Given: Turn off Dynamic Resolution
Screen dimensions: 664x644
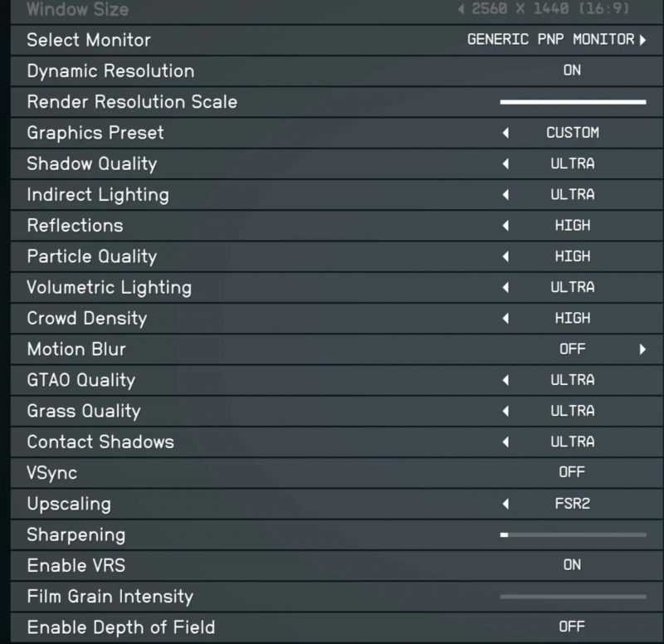Looking at the screenshot, I should 572,71.
